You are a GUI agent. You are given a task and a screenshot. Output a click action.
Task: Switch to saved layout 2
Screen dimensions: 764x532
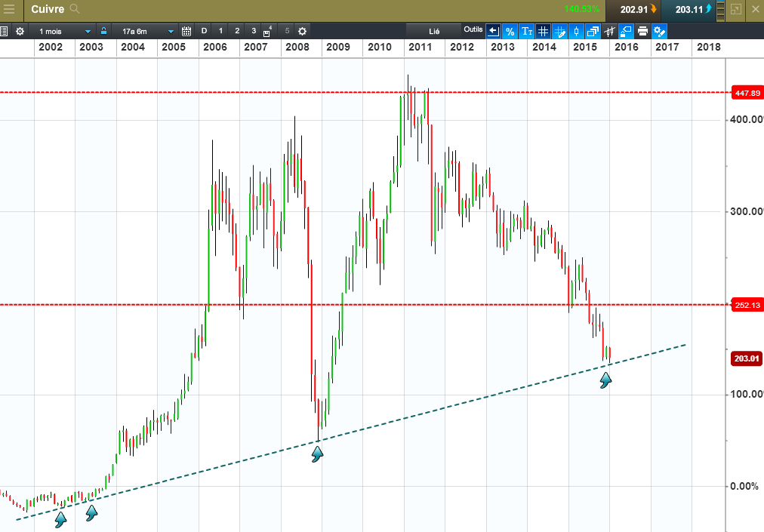pyautogui.click(x=237, y=31)
